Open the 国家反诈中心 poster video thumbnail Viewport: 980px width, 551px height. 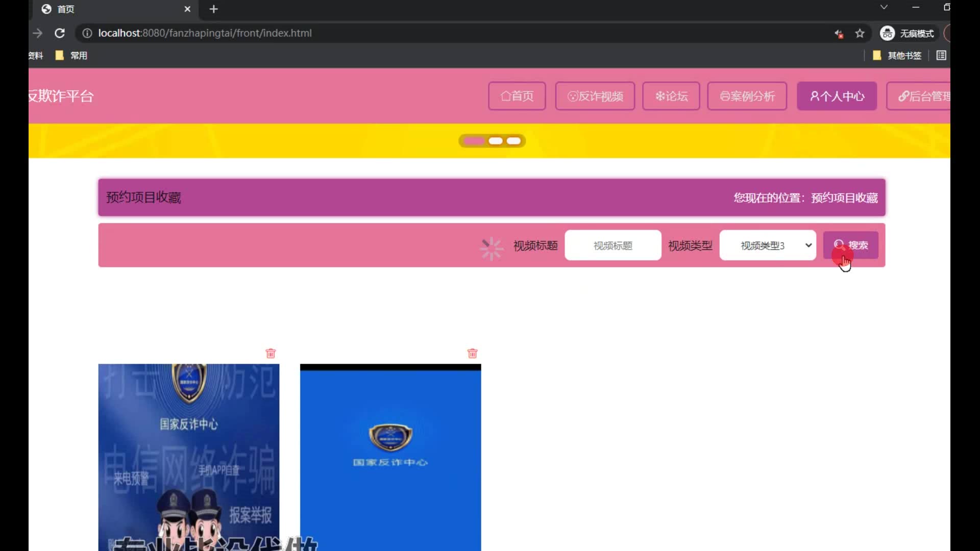click(x=189, y=457)
